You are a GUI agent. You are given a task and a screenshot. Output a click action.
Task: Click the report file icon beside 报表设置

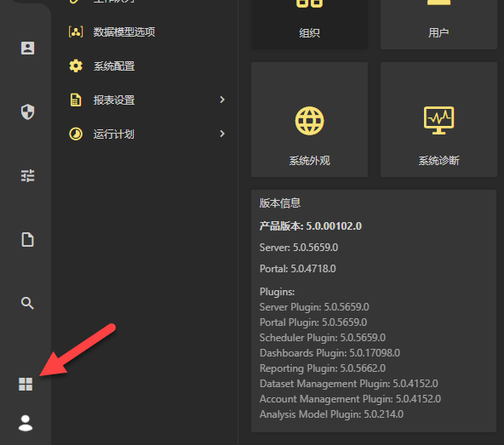[76, 100]
